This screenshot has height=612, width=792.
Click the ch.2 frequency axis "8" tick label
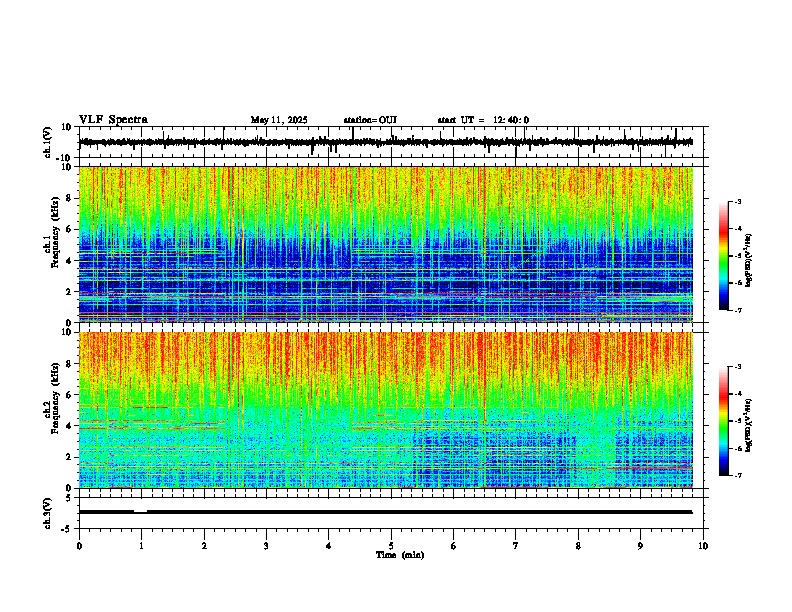coord(70,364)
